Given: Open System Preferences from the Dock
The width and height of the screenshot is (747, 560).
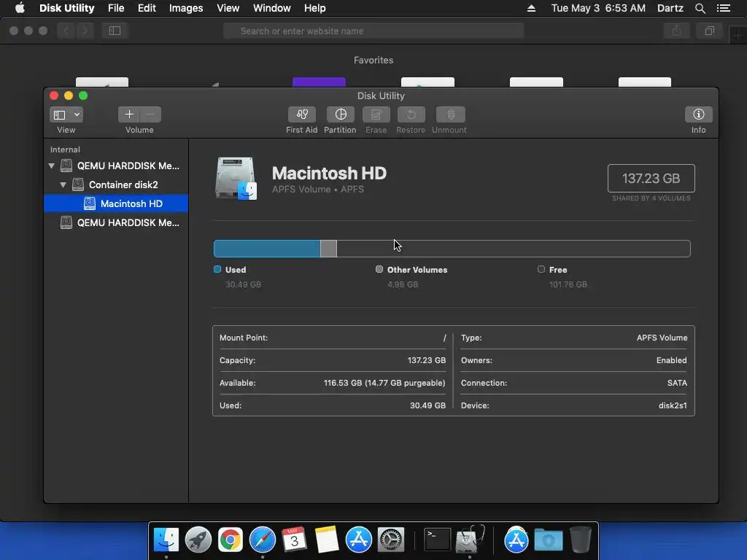Looking at the screenshot, I should (x=391, y=540).
